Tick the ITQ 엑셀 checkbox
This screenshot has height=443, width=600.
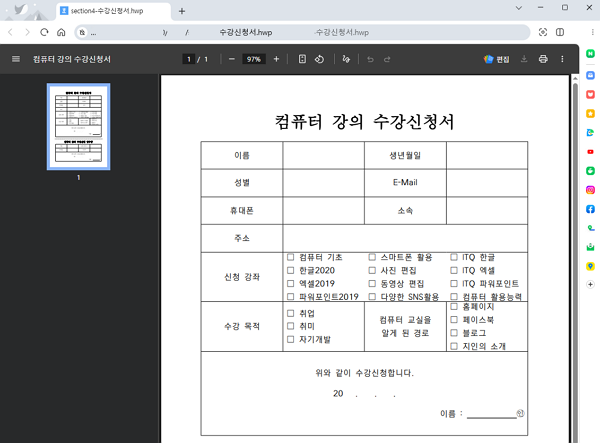tap(454, 270)
